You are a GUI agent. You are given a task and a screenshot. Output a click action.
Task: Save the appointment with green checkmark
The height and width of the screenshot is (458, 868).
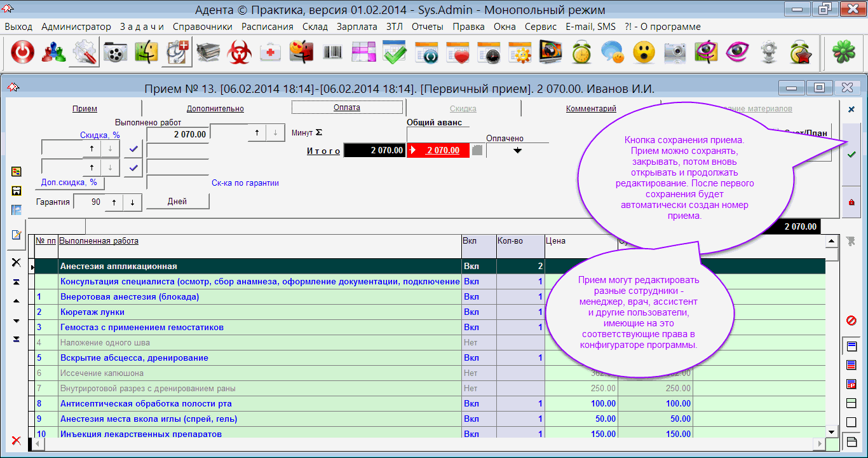851,155
